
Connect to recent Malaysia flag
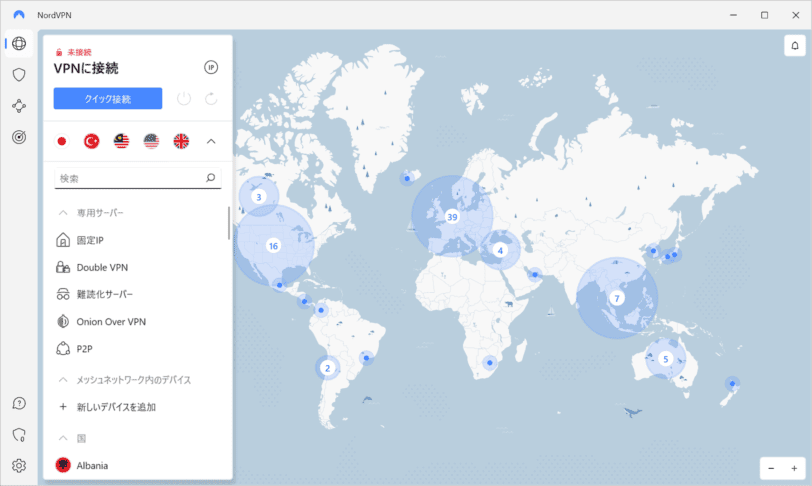pyautogui.click(x=121, y=141)
